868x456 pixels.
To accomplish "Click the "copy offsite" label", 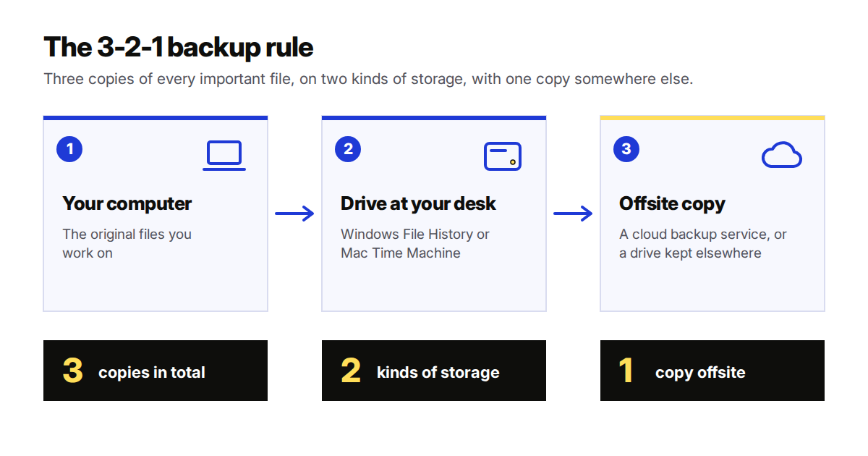I will coord(700,373).
